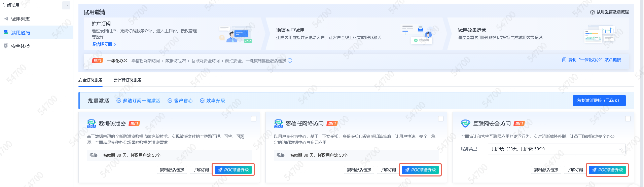Click the 安全体检 shield icon in sidebar

tap(6, 46)
